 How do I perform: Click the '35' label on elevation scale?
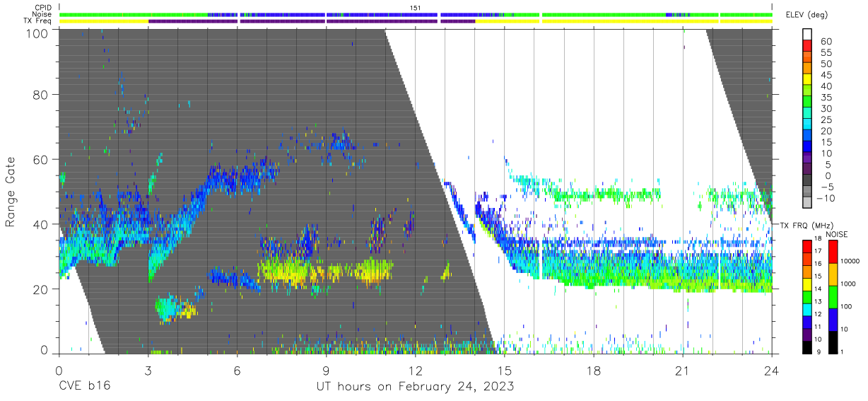tap(826, 98)
